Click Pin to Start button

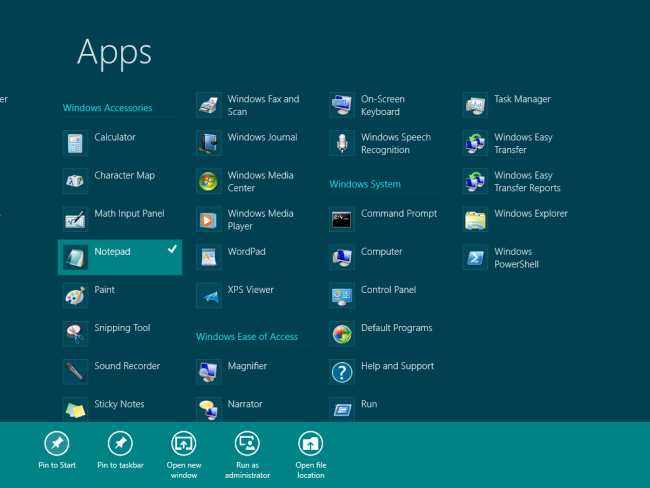tap(57, 450)
